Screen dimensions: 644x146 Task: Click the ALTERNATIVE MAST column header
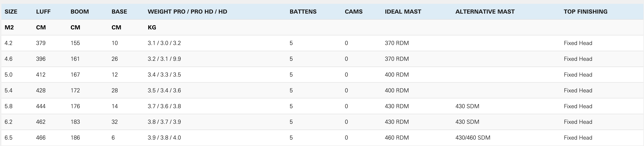485,12
